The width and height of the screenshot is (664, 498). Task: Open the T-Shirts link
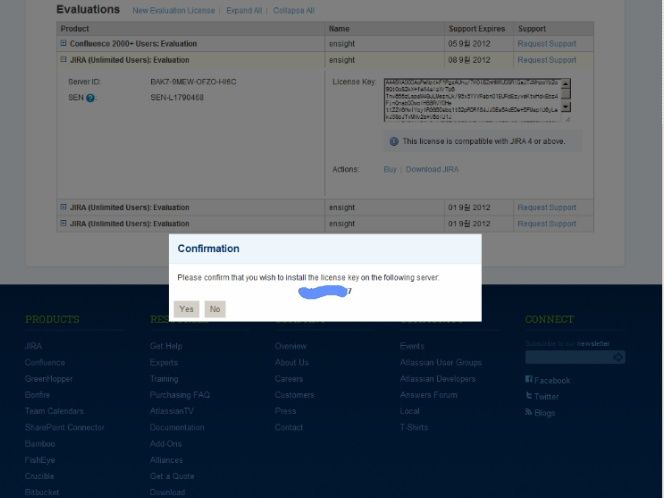pyautogui.click(x=414, y=427)
